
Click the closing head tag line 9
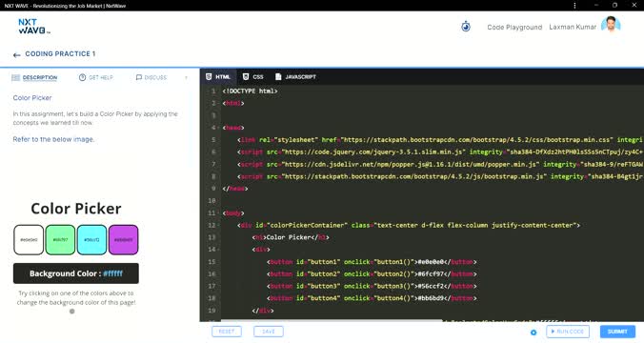point(235,189)
